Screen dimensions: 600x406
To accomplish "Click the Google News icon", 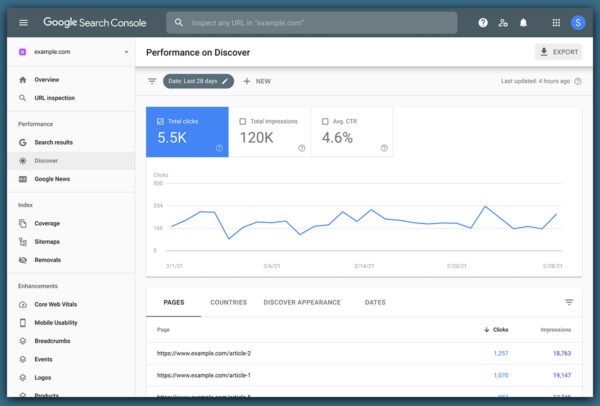I will (x=23, y=179).
